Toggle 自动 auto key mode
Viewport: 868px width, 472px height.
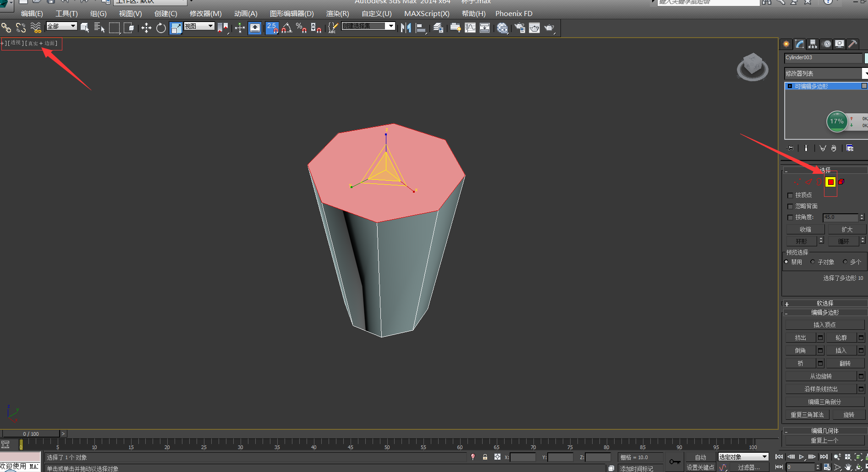(701, 457)
